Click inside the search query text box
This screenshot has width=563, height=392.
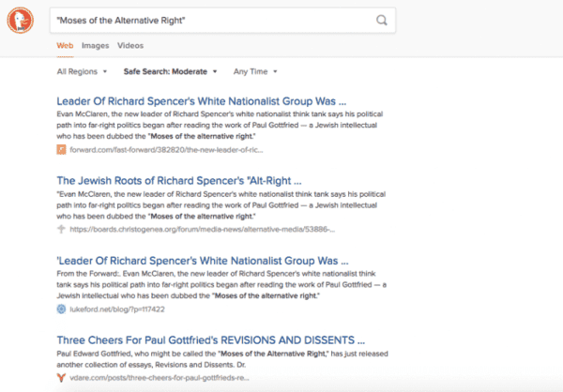point(206,21)
